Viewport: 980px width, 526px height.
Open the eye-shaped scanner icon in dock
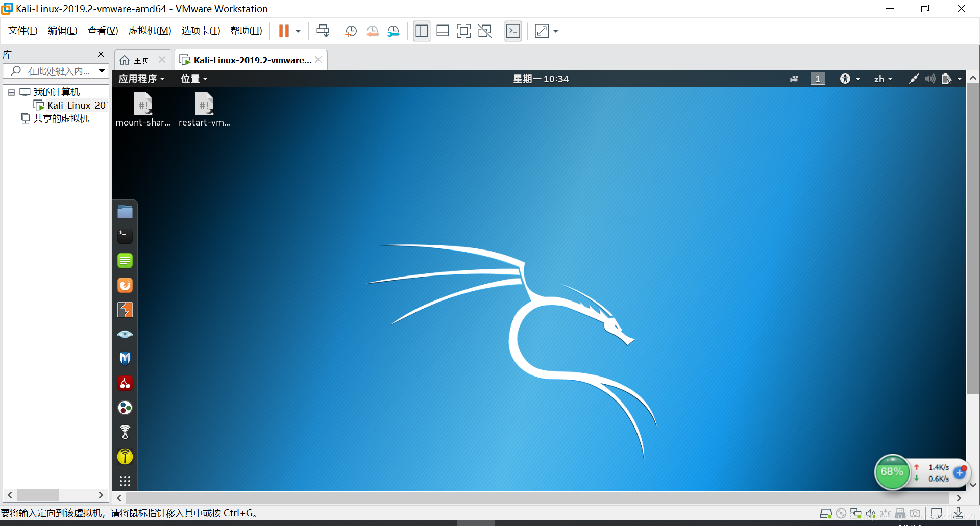tap(125, 334)
